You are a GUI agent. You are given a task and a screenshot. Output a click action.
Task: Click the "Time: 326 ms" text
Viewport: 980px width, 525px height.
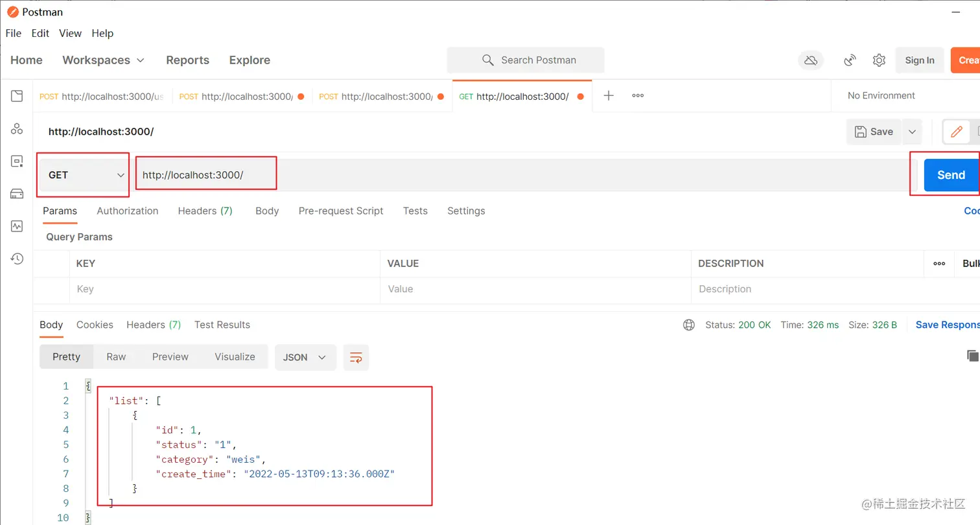pyautogui.click(x=810, y=325)
